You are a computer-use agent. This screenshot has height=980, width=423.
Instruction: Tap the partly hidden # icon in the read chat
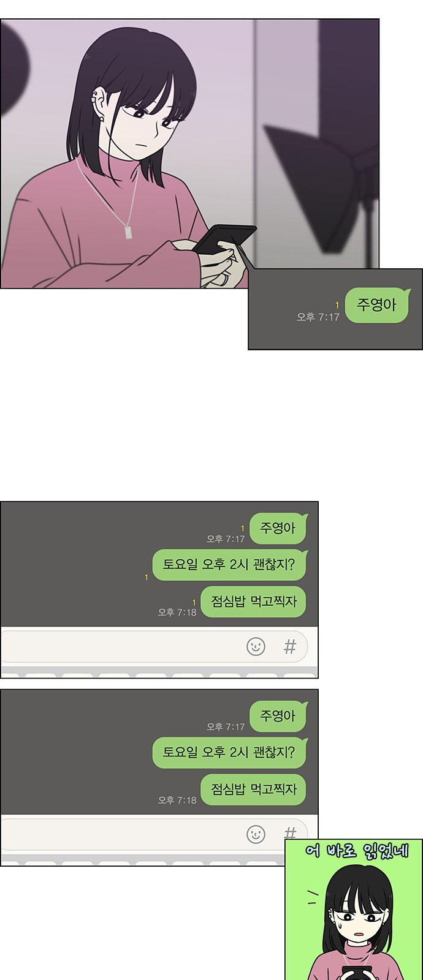point(290,832)
